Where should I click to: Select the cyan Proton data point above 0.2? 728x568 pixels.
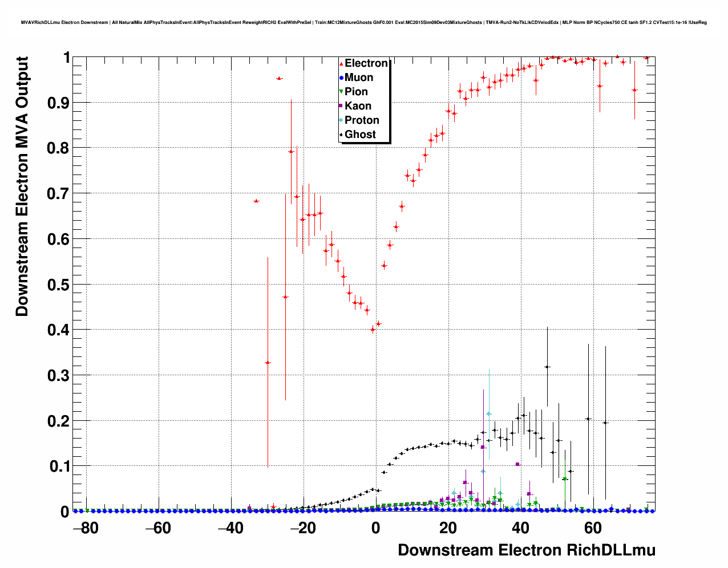pyautogui.click(x=489, y=414)
